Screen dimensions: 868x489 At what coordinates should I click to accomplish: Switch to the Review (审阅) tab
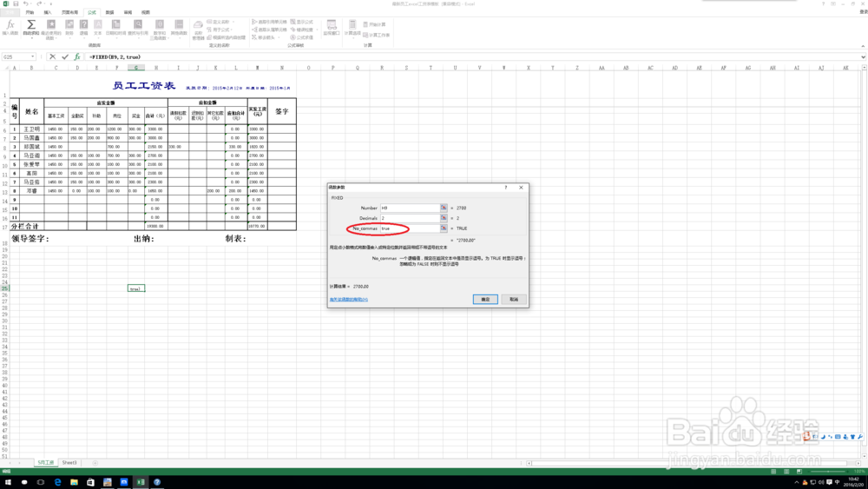point(128,12)
